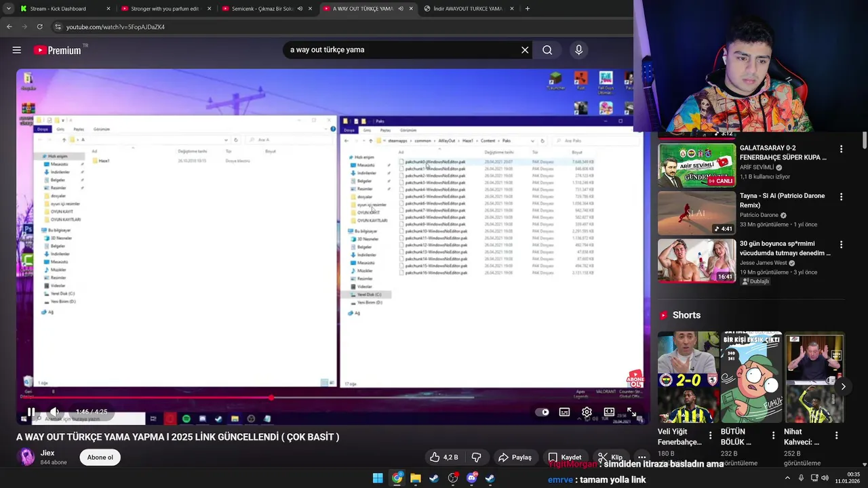Image resolution: width=868 pixels, height=488 pixels.
Task: Share the video using Paylaş
Action: [x=515, y=457]
